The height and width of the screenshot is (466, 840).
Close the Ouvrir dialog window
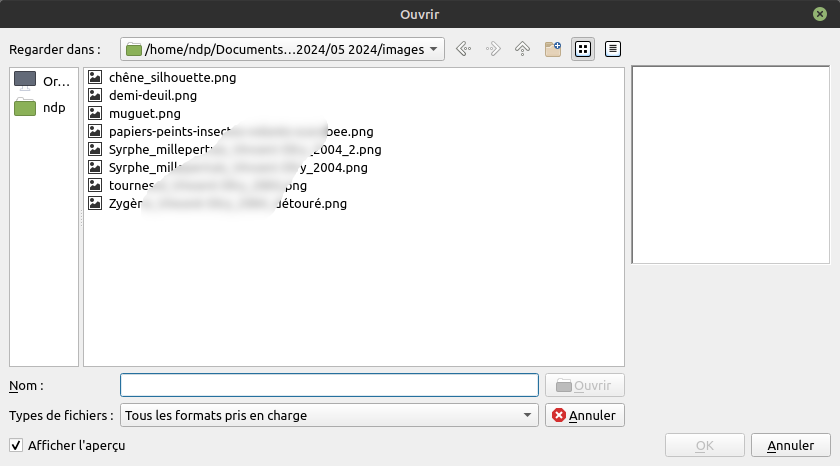tap(820, 13)
